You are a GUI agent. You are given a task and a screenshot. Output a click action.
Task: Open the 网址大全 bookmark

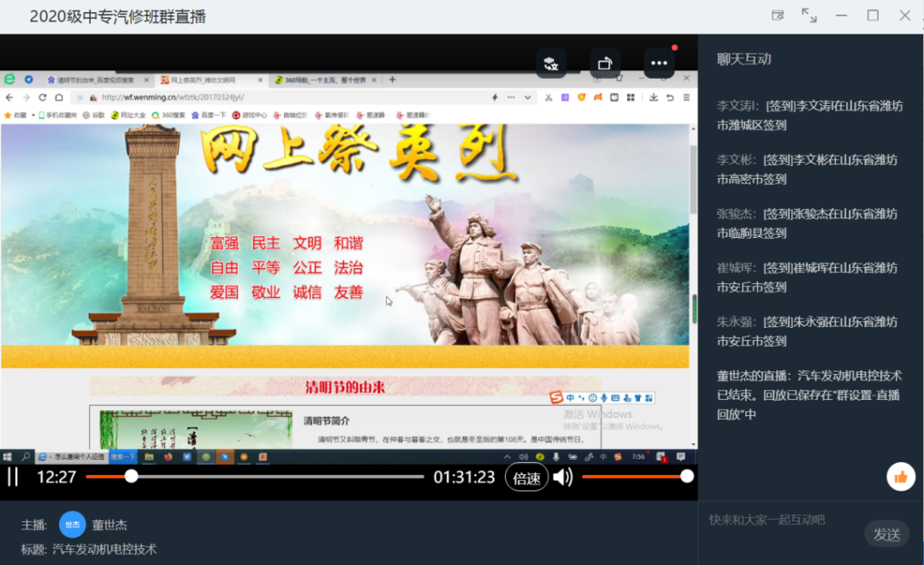[128, 115]
